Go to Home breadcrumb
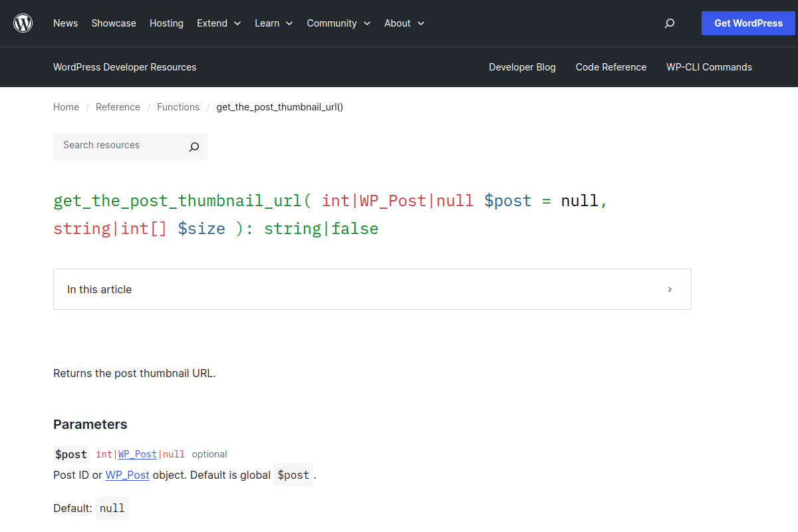This screenshot has width=798, height=532. pos(66,107)
